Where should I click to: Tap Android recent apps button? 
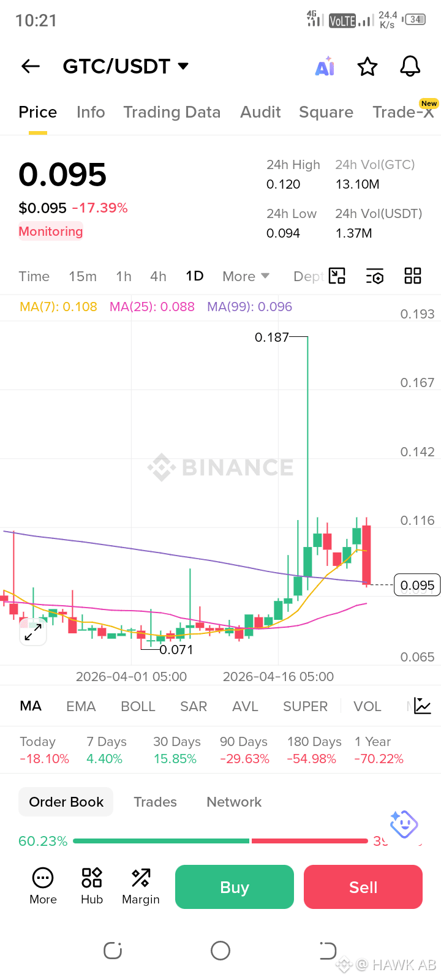click(113, 951)
